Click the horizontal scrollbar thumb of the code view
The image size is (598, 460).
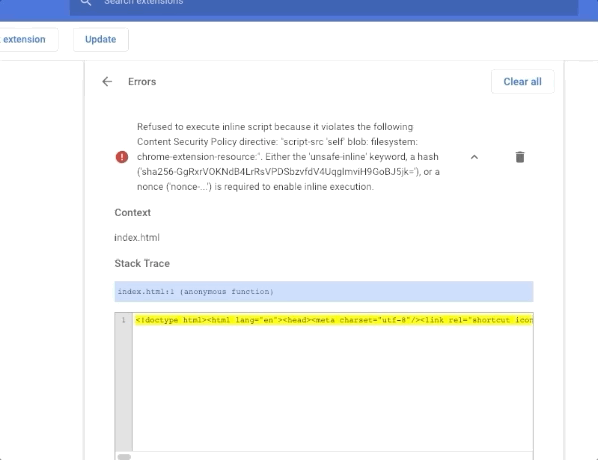pos(124,457)
